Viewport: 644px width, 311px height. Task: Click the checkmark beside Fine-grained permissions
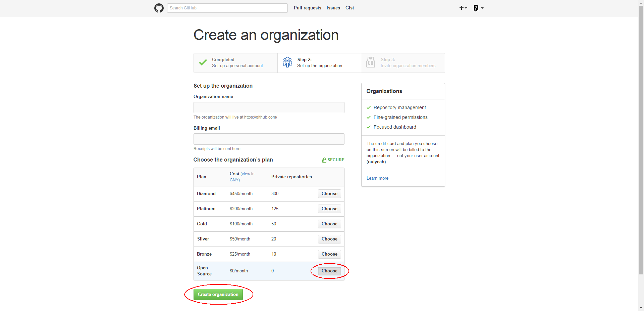coord(369,118)
